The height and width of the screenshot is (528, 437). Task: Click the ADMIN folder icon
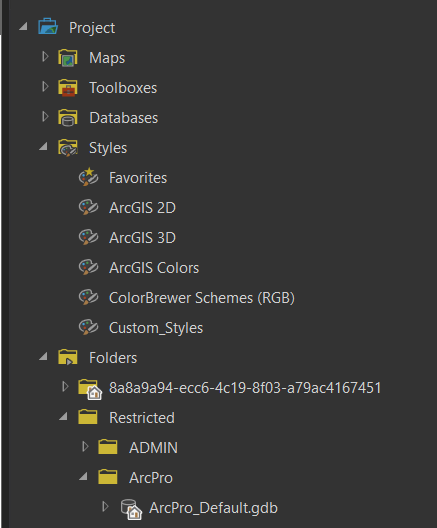pyautogui.click(x=108, y=447)
